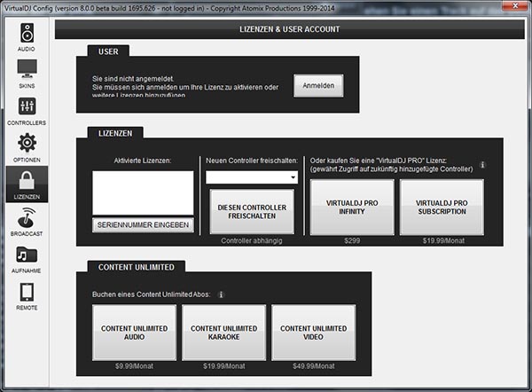Expand the Neuen Controller freischalten dropdown
Screen dimensions: 532x392
[252, 177]
